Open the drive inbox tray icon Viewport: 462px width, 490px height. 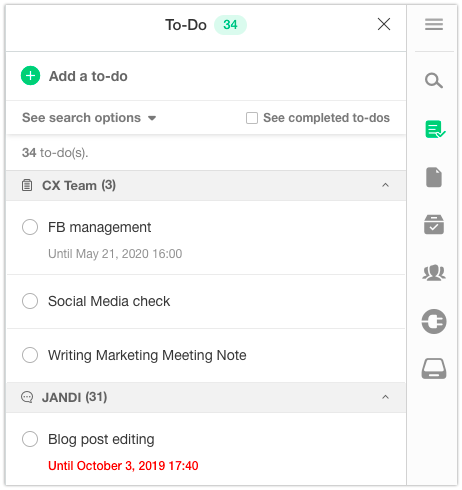click(434, 369)
